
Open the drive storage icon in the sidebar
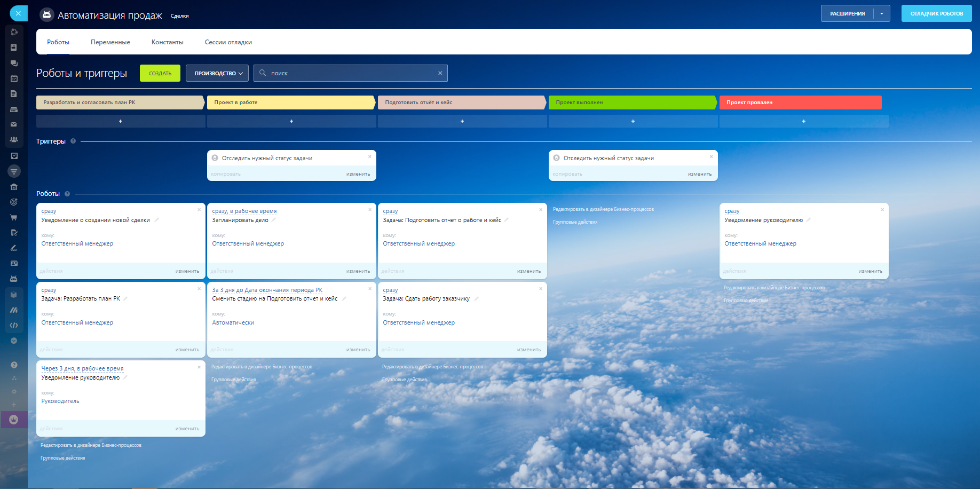[x=14, y=109]
